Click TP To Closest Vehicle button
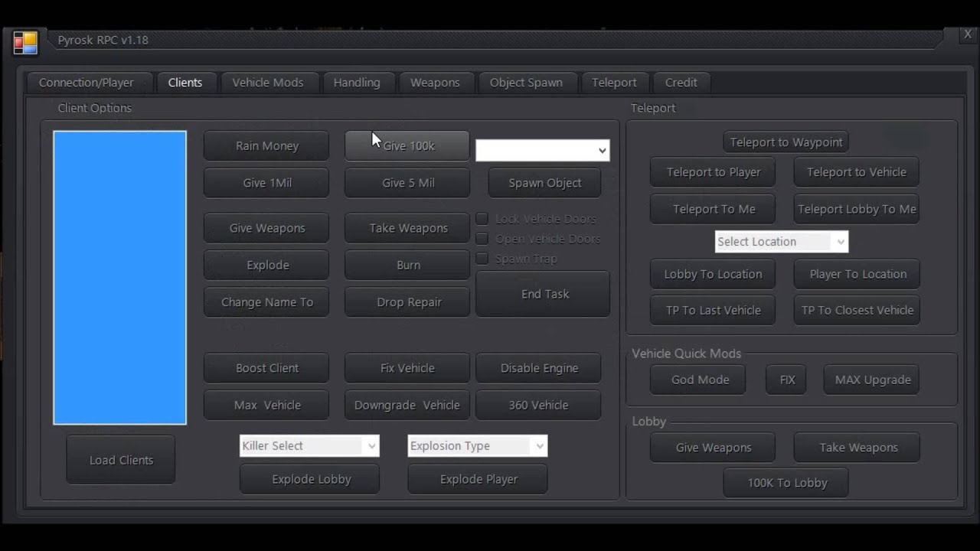Image resolution: width=980 pixels, height=551 pixels. coord(857,310)
